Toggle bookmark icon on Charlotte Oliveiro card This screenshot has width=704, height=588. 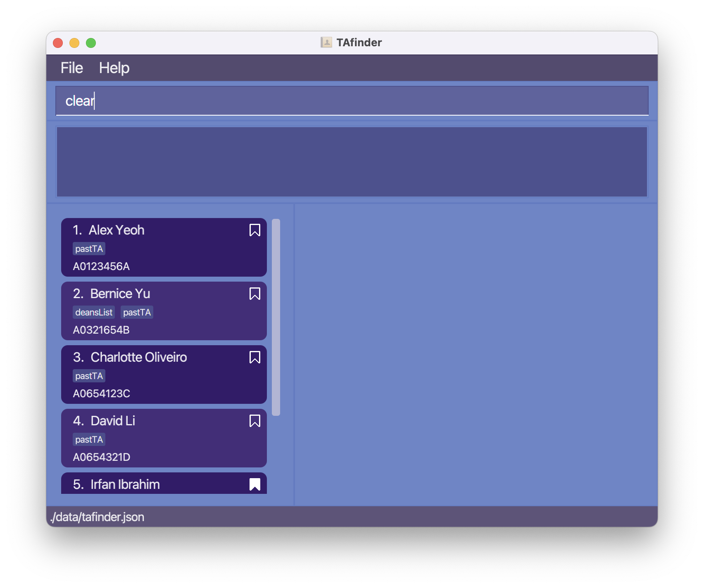click(255, 357)
